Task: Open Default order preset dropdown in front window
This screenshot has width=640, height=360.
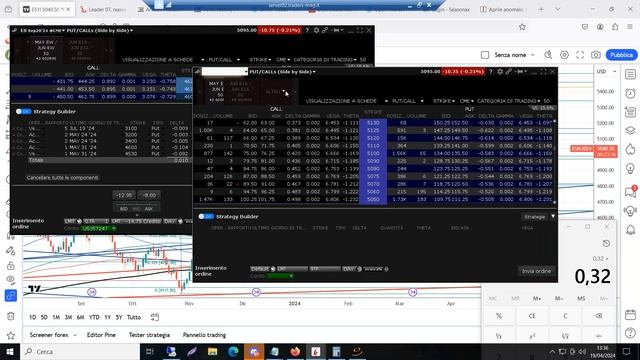Action: pos(262,269)
